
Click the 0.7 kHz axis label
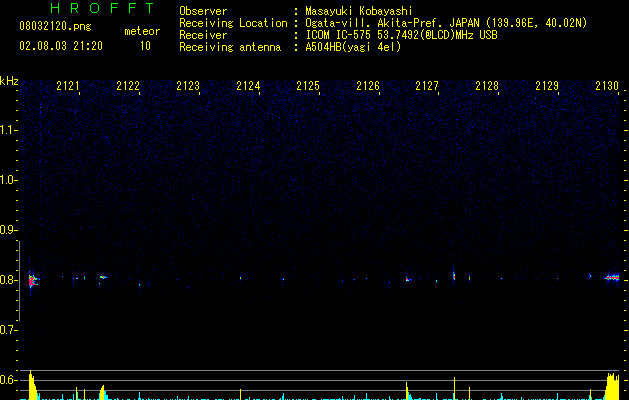click(x=8, y=330)
